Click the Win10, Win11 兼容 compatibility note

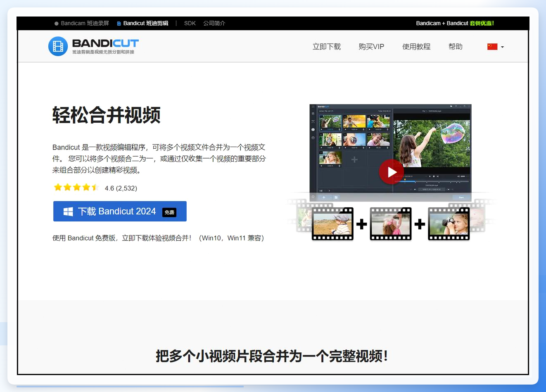pos(231,238)
